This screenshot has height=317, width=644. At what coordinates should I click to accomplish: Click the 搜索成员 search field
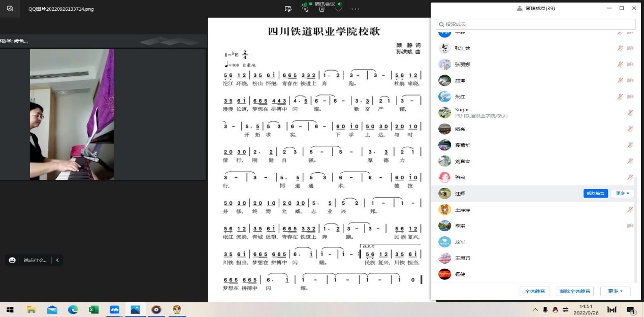point(535,24)
